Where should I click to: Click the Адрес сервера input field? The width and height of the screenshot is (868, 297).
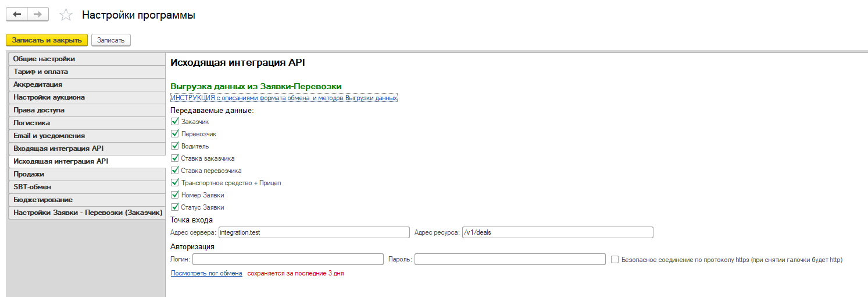(x=314, y=232)
